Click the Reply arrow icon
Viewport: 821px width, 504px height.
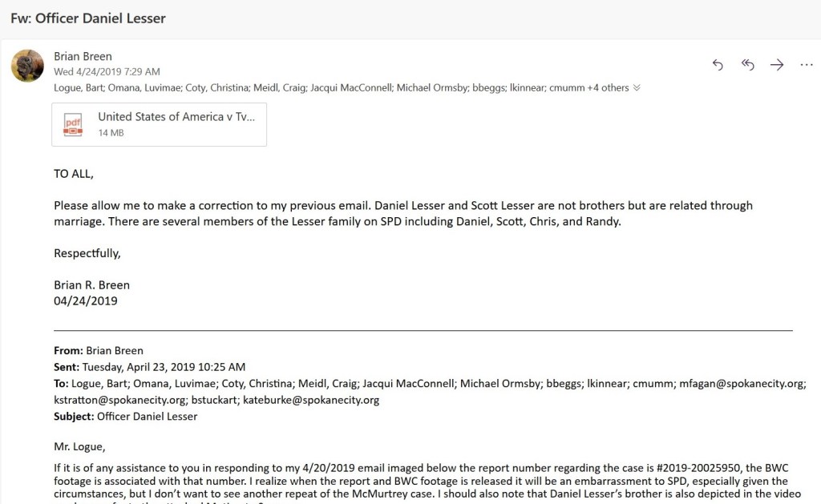718,66
